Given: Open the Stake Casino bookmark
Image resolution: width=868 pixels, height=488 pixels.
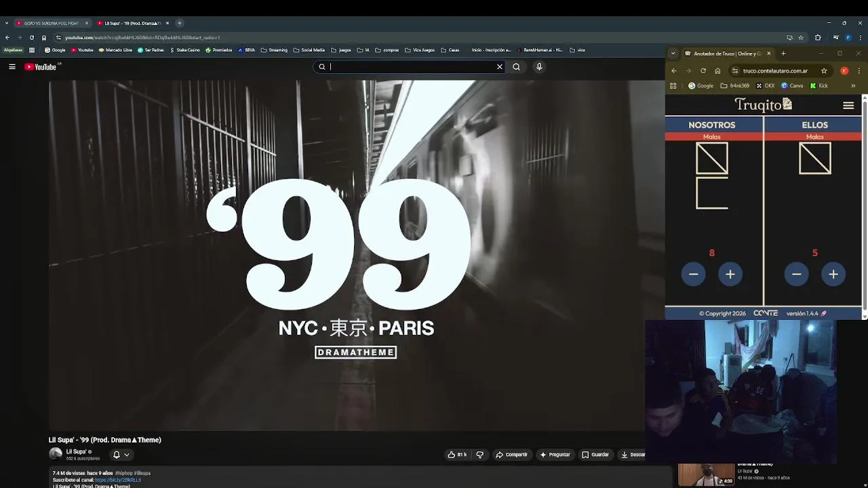Looking at the screenshot, I should point(184,49).
